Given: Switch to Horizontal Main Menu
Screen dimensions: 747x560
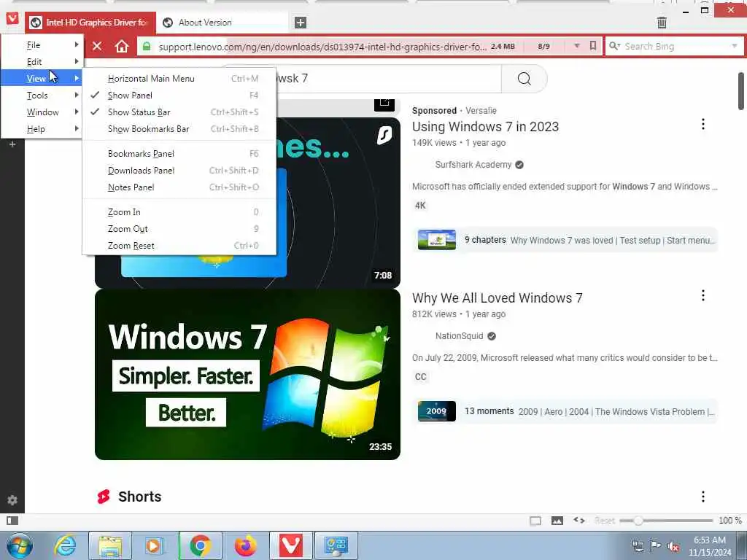Looking at the screenshot, I should point(179,79).
